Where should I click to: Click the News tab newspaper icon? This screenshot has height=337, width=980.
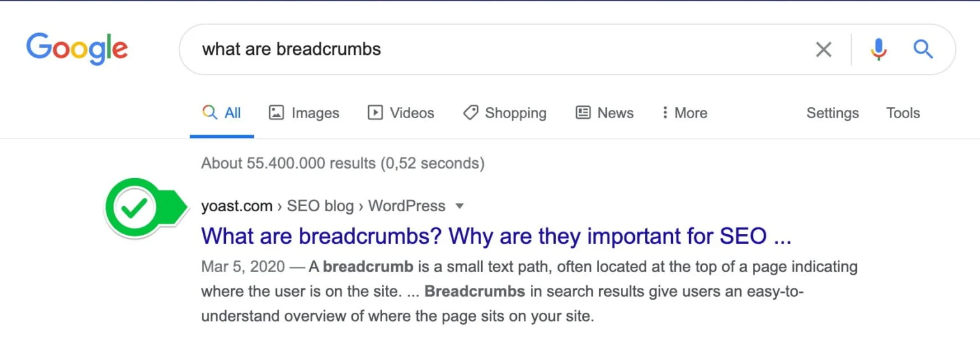(583, 113)
